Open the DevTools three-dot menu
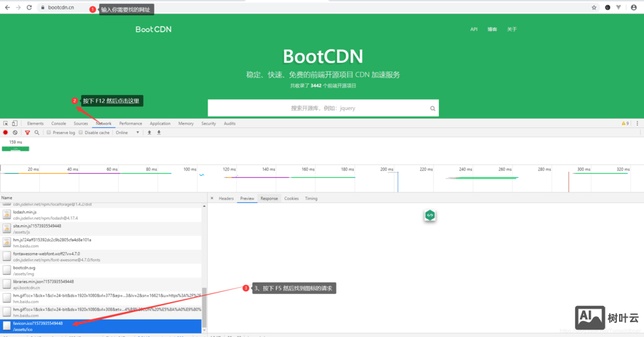This screenshot has height=337, width=644. point(637,123)
